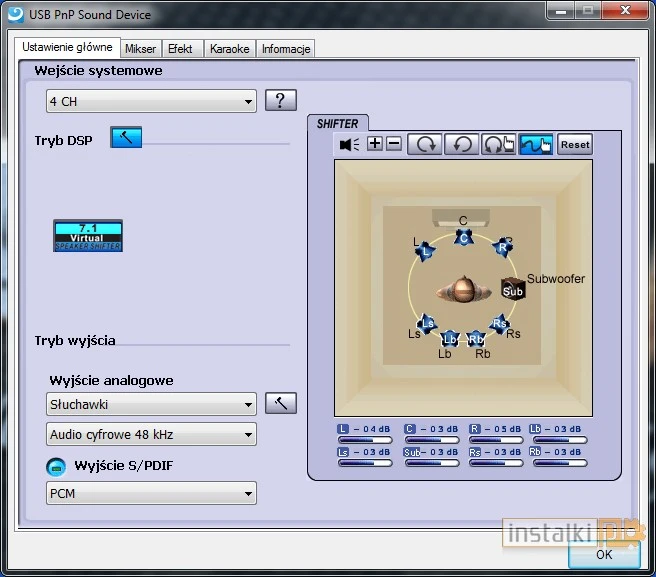Screen dimensions: 656x577
Task: Adjust the L channel dB slider
Action: tap(362, 439)
